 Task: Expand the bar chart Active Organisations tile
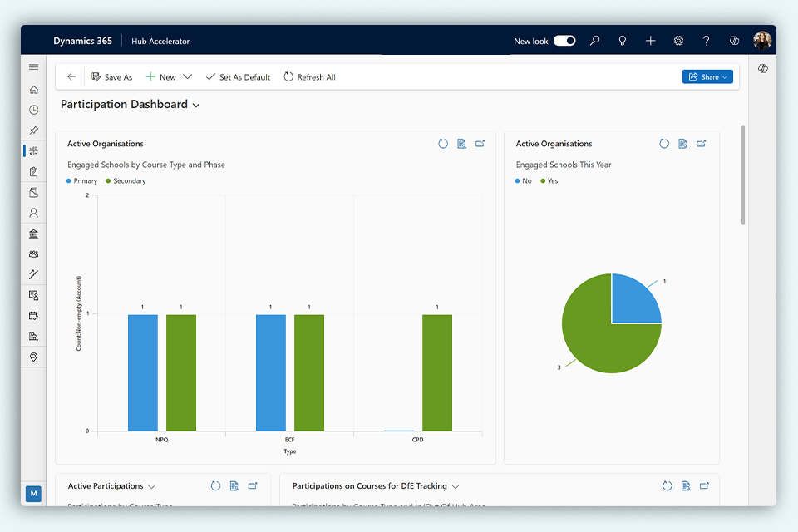point(480,144)
